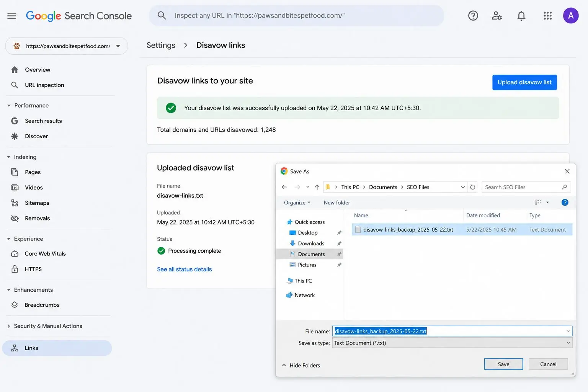Open the Links report

click(57, 348)
